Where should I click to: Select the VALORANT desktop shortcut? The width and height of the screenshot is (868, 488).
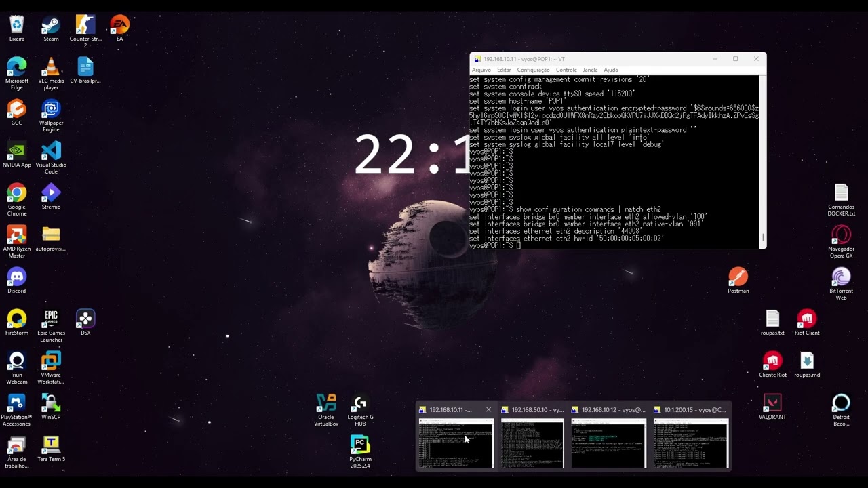coord(773,407)
